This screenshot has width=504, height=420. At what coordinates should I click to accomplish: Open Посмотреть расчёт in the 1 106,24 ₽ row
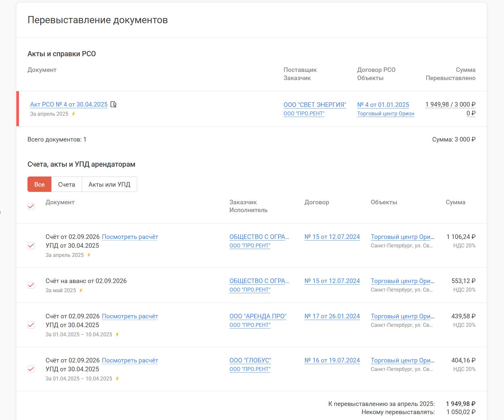pyautogui.click(x=130, y=237)
